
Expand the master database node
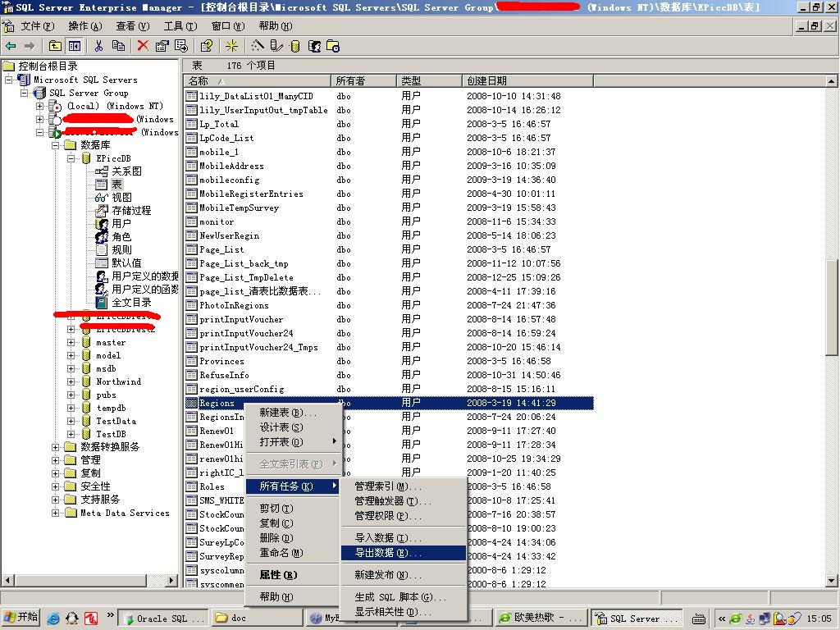[x=71, y=342]
